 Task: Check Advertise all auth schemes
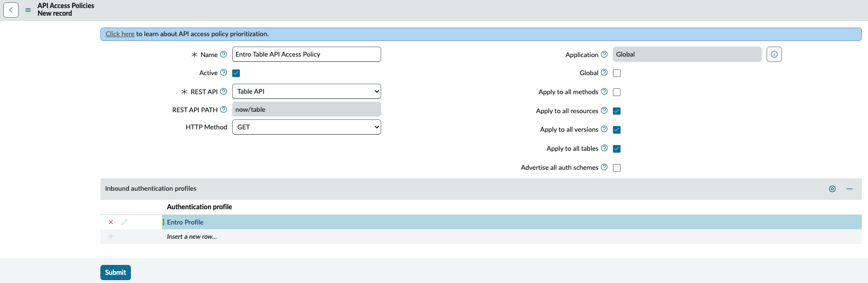coord(617,168)
